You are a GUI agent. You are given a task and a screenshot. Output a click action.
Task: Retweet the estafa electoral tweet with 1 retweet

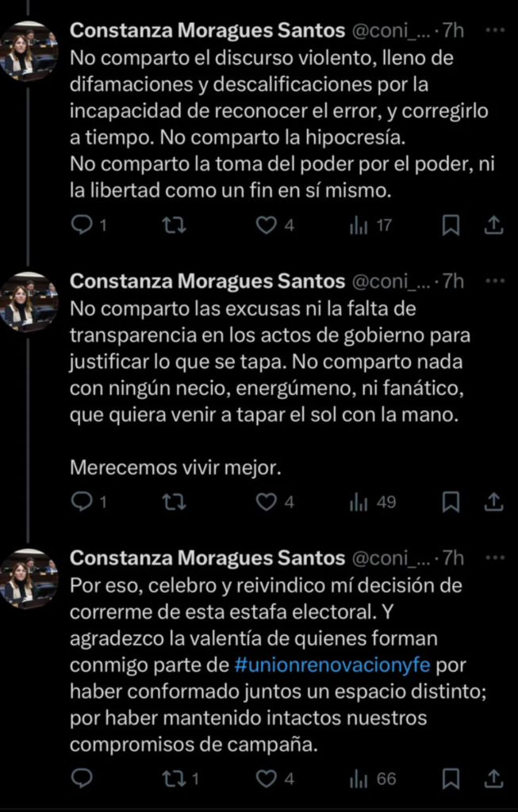(174, 779)
